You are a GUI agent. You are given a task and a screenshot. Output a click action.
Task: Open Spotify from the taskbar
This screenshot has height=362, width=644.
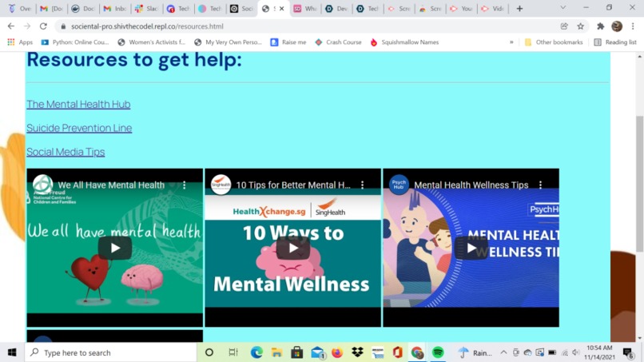(438, 352)
